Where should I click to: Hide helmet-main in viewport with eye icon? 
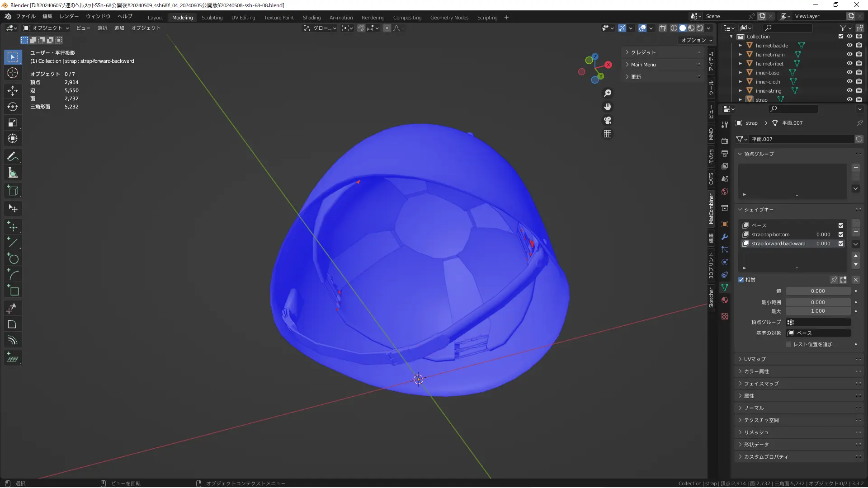849,54
